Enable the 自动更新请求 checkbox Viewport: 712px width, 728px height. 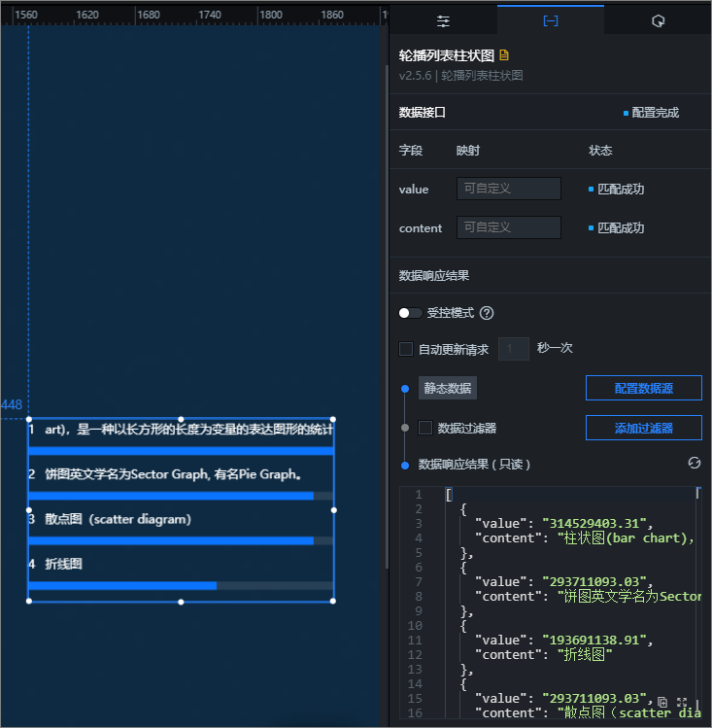(406, 349)
